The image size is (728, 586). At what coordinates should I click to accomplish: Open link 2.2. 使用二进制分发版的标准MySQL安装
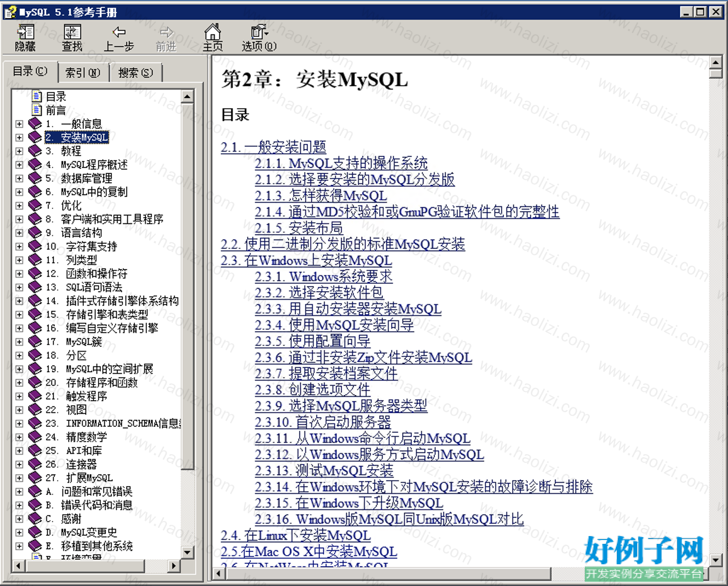(343, 244)
